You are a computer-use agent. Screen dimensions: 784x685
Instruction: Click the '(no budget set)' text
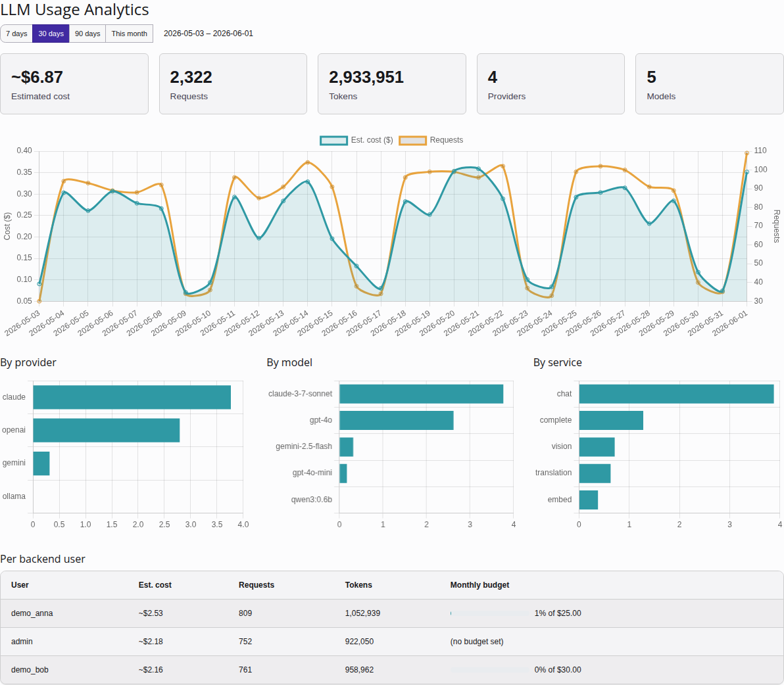tap(476, 642)
